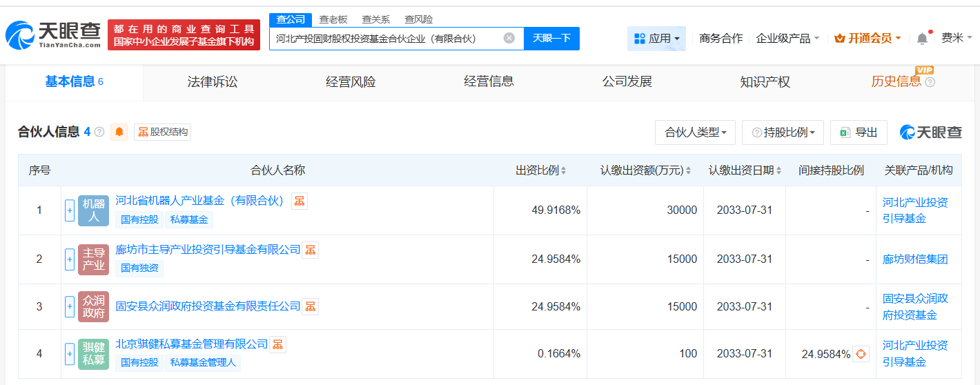
Task: Expand row 1 partner details
Action: [70, 210]
